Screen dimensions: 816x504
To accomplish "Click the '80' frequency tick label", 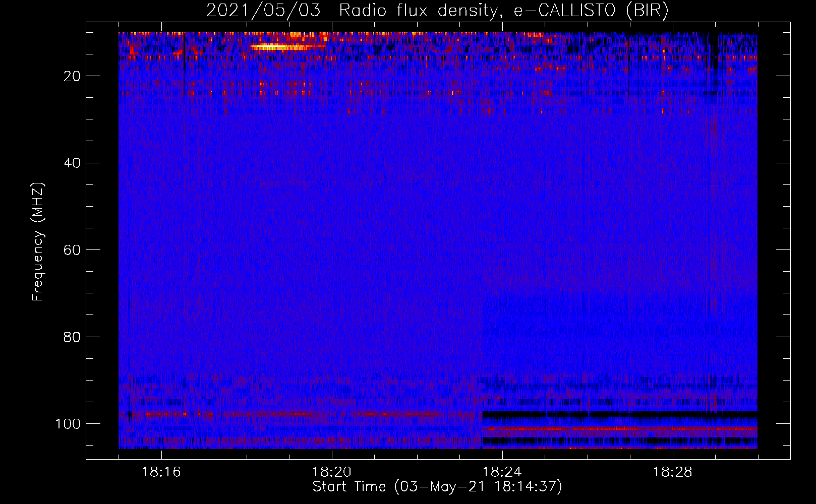I will [72, 337].
